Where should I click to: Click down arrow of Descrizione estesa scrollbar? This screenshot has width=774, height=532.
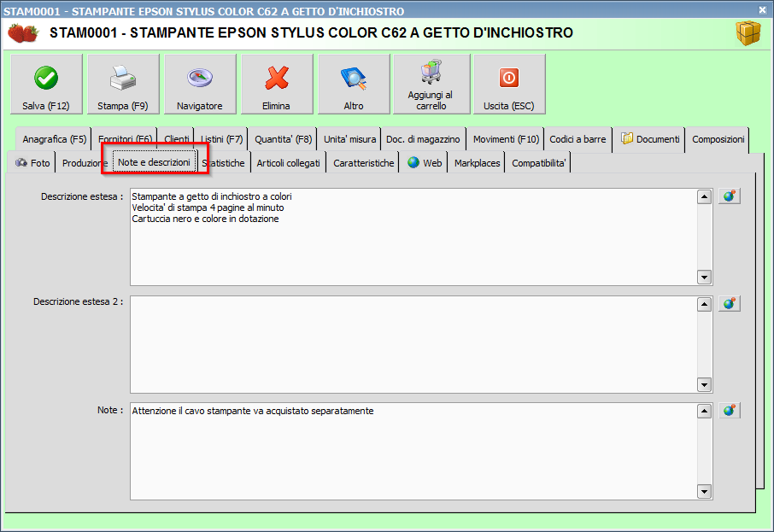[705, 277]
